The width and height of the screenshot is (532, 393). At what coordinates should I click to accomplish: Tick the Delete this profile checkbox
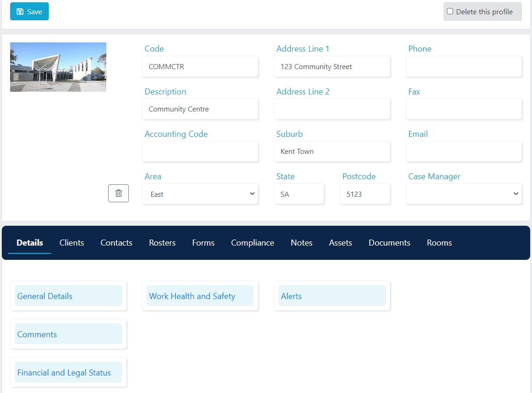click(450, 11)
